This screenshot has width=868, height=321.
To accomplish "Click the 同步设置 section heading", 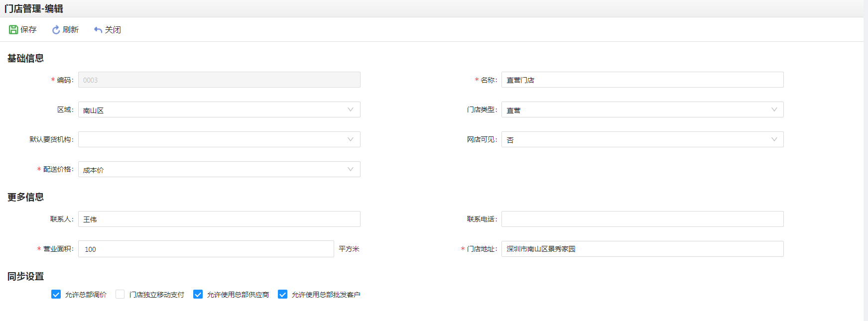I will coord(25,276).
